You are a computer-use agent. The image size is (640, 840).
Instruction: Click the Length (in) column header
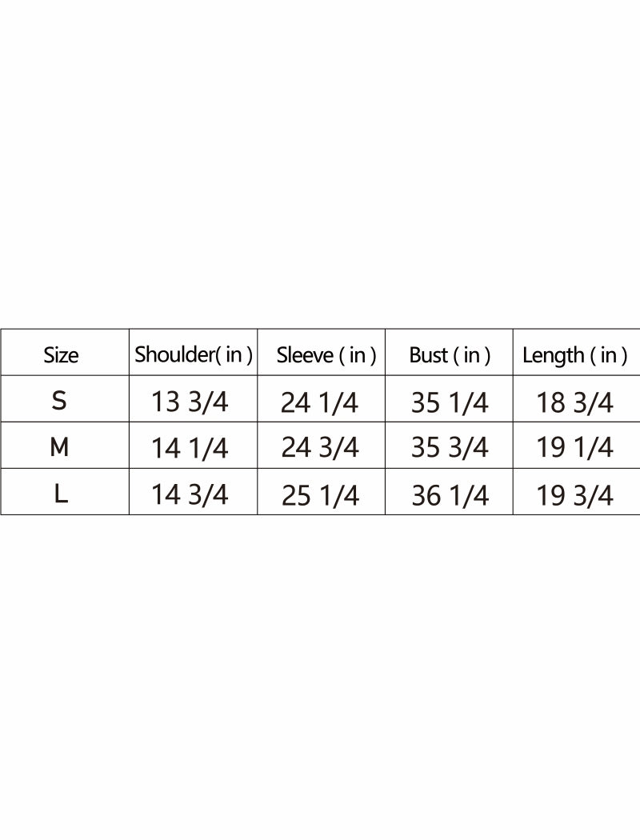574,355
